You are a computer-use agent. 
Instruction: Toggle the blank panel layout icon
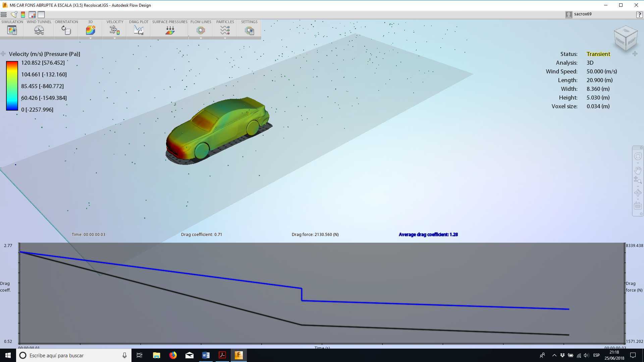click(x=41, y=14)
